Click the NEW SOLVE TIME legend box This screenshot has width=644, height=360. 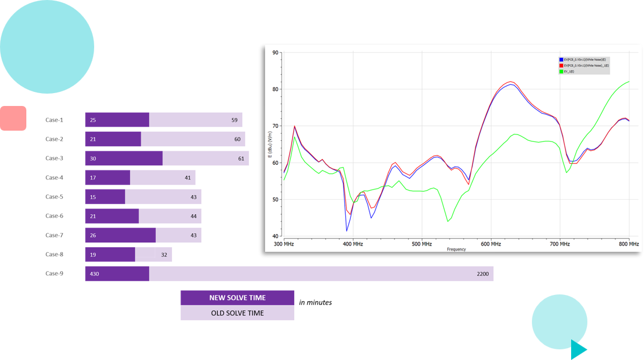pos(237,298)
